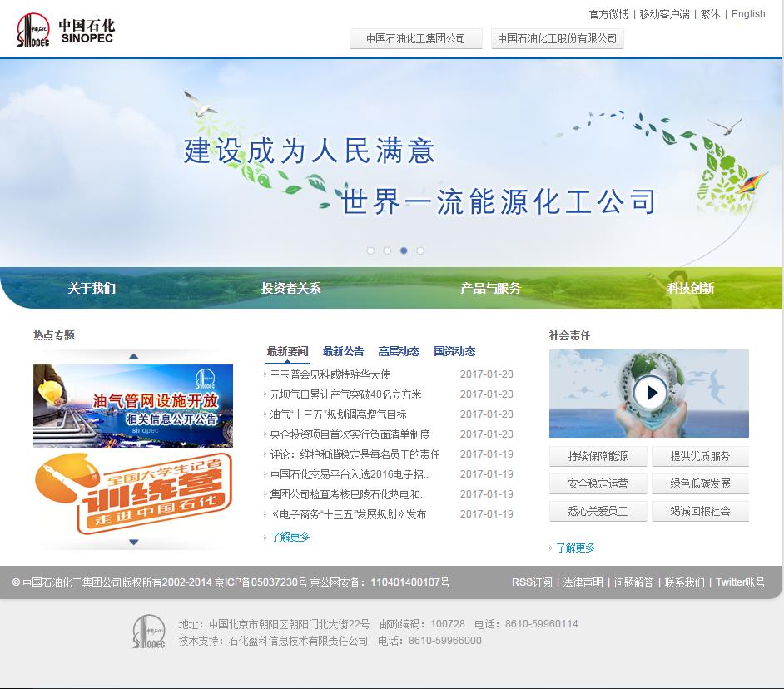Image resolution: width=784 pixels, height=689 pixels.
Task: Open the 移动客户端 link
Action: (664, 14)
